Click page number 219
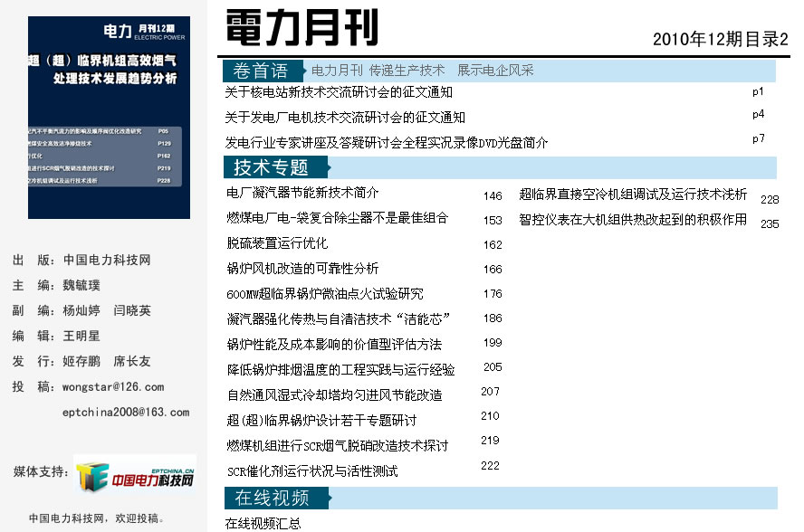 pos(490,441)
